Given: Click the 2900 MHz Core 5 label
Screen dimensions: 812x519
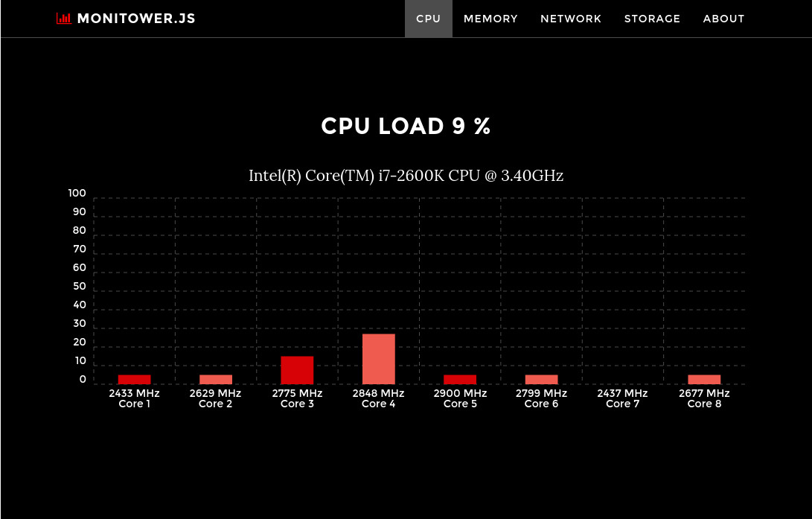Looking at the screenshot, I should 460,398.
